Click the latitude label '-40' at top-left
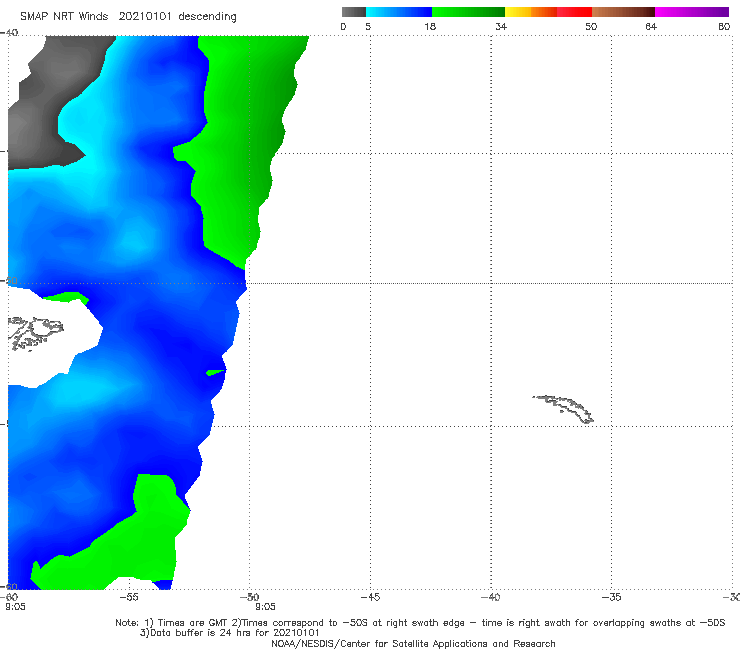Image resolution: width=740 pixels, height=650 pixels. (9, 33)
